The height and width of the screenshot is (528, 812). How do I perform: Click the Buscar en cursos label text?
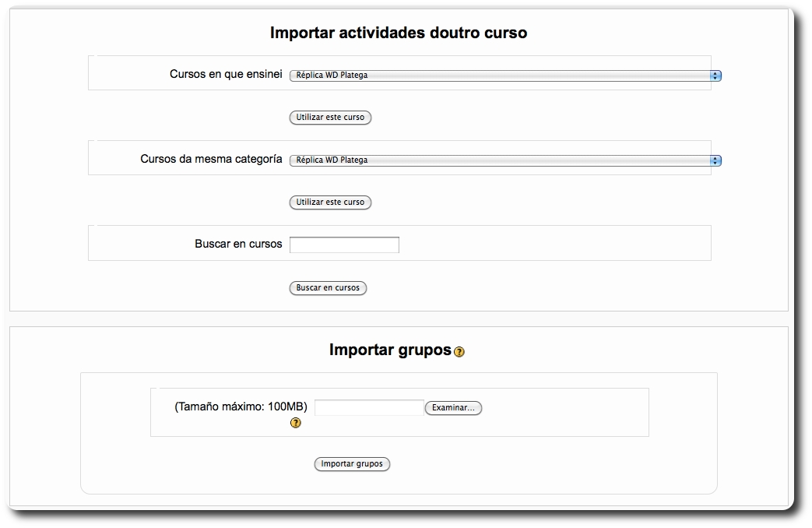pyautogui.click(x=237, y=243)
